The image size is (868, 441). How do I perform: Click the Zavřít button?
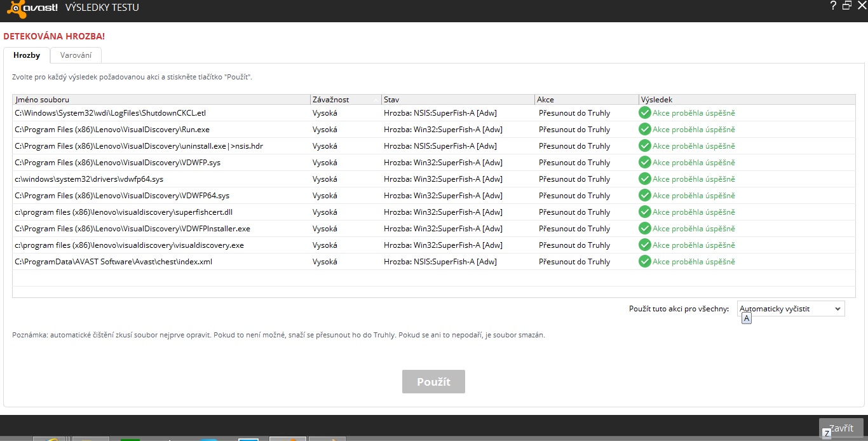point(841,428)
